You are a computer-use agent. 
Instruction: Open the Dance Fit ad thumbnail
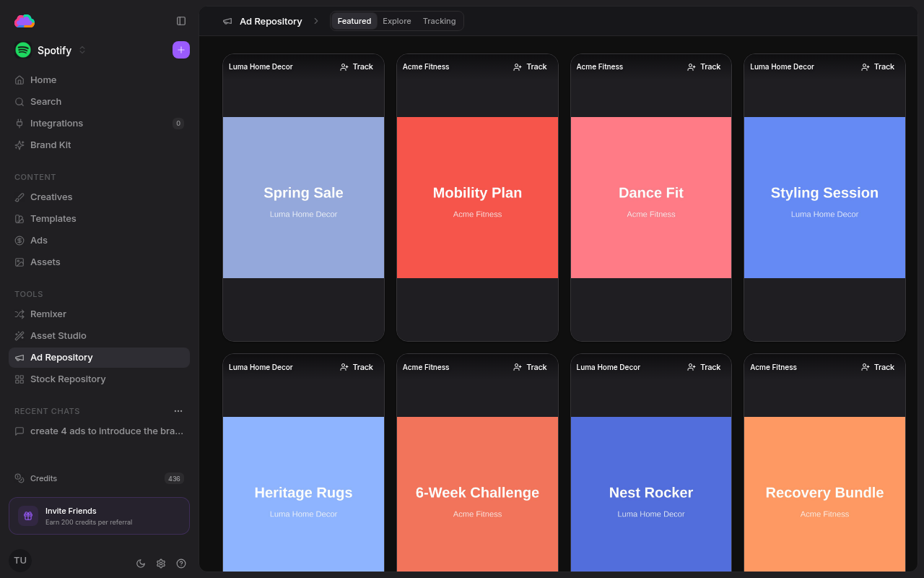pyautogui.click(x=651, y=197)
